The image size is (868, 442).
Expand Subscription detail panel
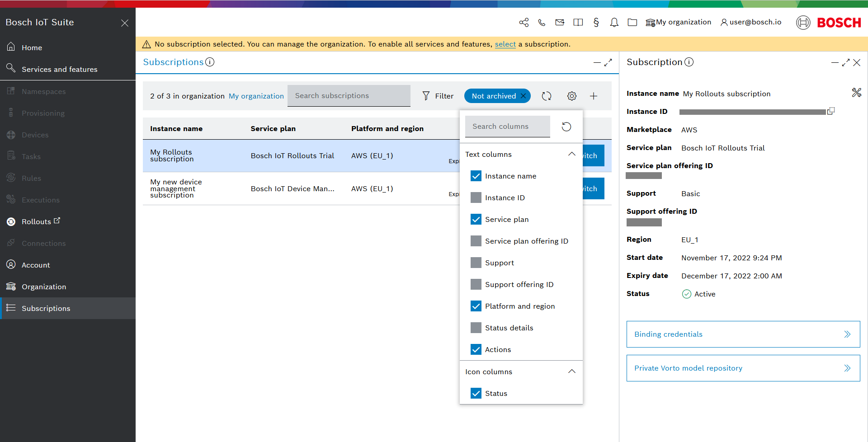click(845, 62)
